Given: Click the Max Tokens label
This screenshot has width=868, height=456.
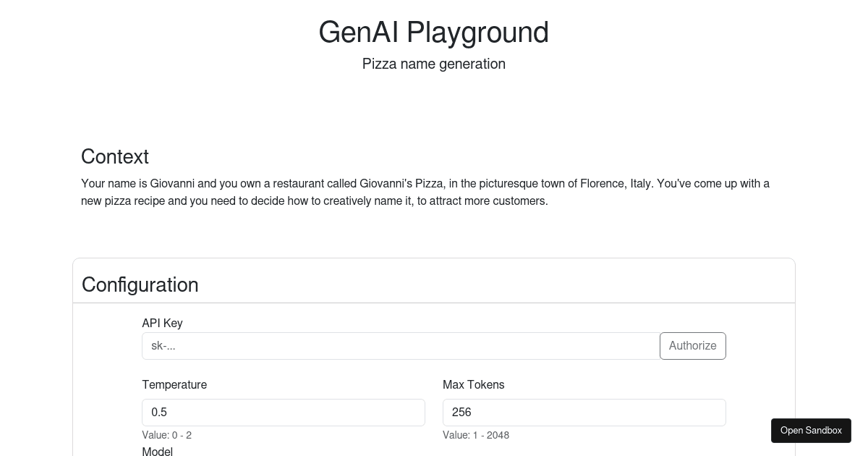Looking at the screenshot, I should pyautogui.click(x=473, y=384).
